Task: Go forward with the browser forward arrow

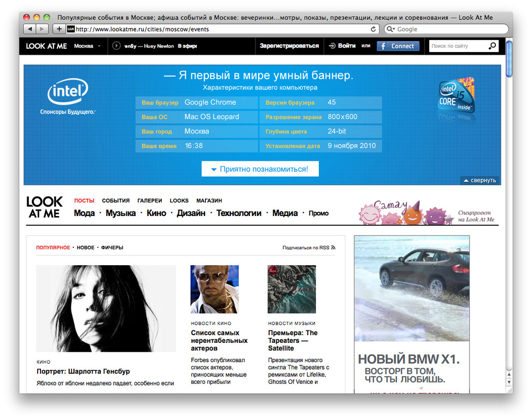Action: (x=42, y=29)
